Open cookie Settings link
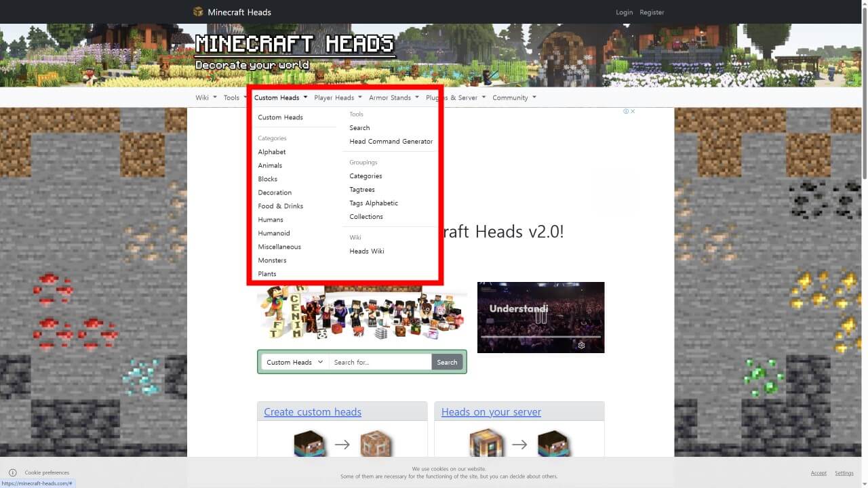This screenshot has width=868, height=488. [x=844, y=473]
